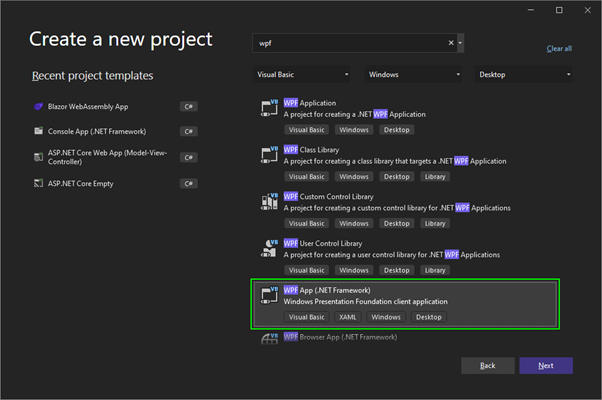
Task: Click the Clear all link
Action: click(559, 48)
